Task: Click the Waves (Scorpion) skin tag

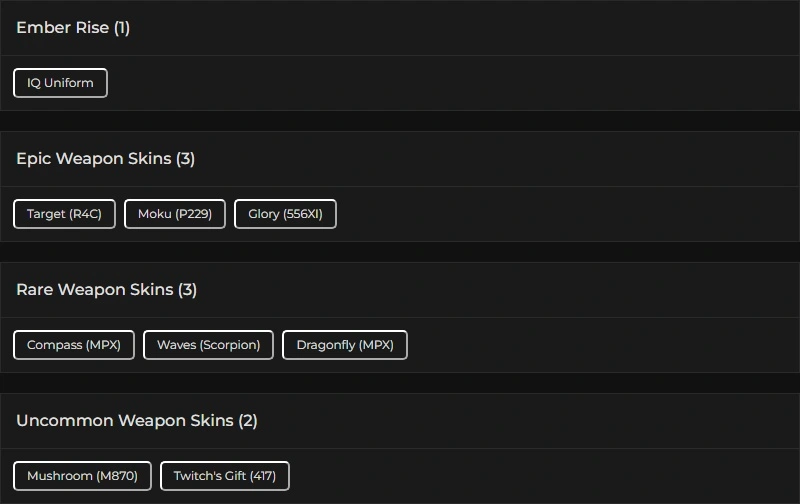Action: pyautogui.click(x=208, y=345)
